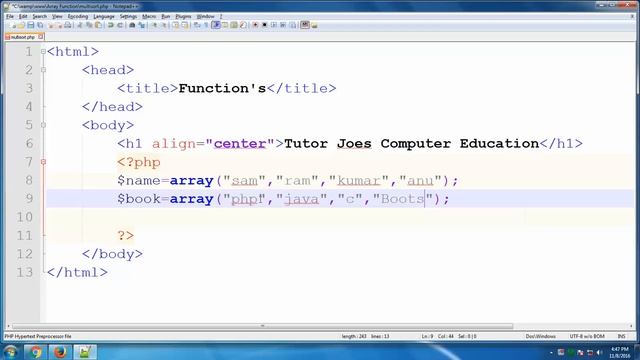This screenshot has height=360, width=640.
Task: Collapse the php block fold marker on line 7
Action: click(43, 162)
